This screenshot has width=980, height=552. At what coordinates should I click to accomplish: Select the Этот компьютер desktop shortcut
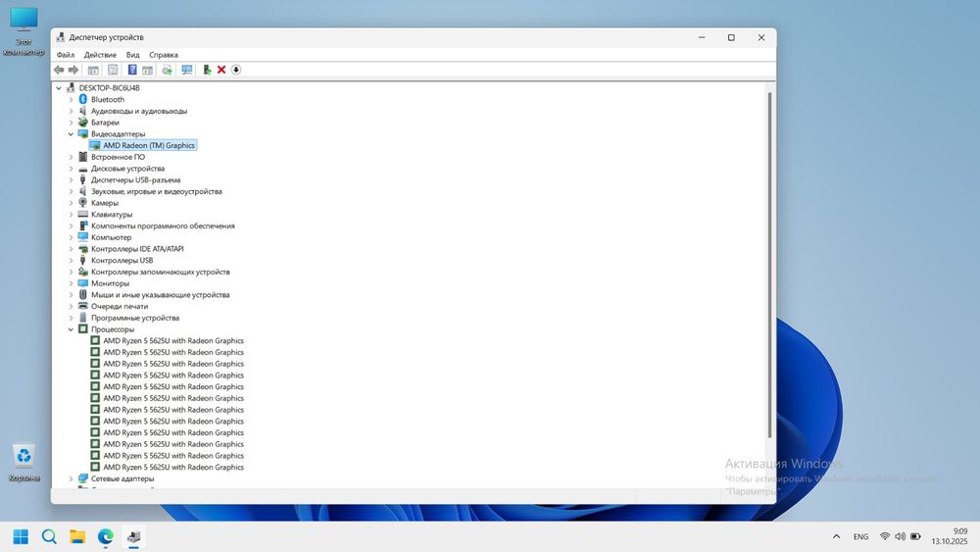click(x=24, y=31)
